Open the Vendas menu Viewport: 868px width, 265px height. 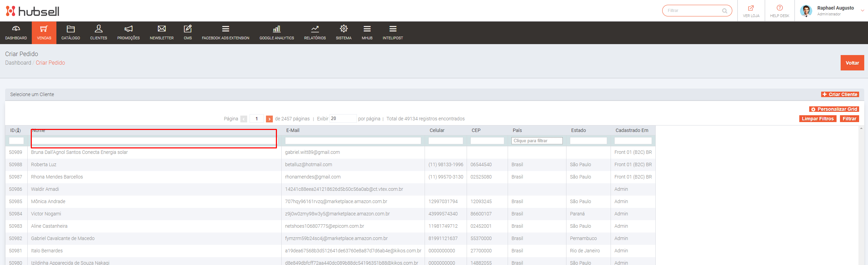(44, 33)
